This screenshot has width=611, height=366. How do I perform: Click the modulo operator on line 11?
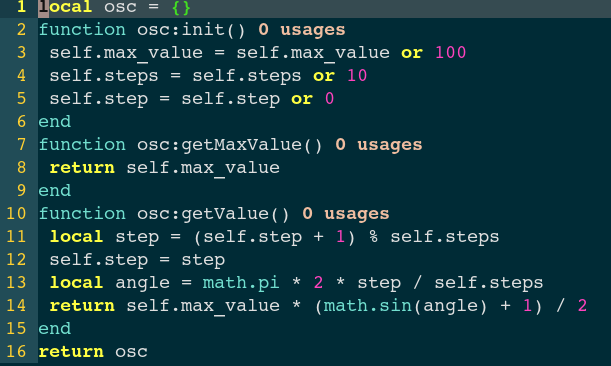click(x=373, y=237)
